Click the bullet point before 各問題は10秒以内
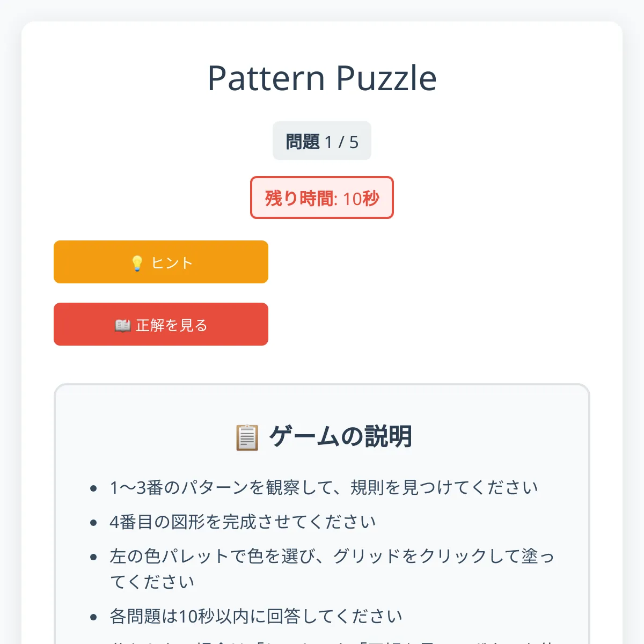 point(94,617)
